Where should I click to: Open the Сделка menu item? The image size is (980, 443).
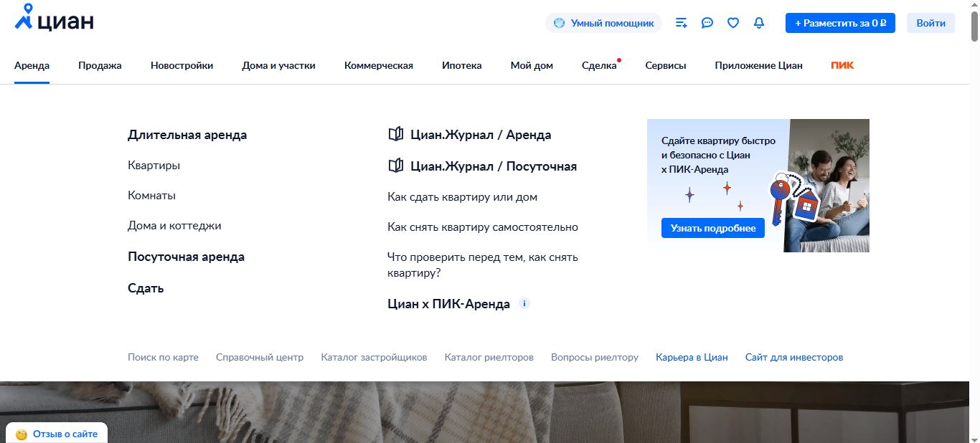599,65
